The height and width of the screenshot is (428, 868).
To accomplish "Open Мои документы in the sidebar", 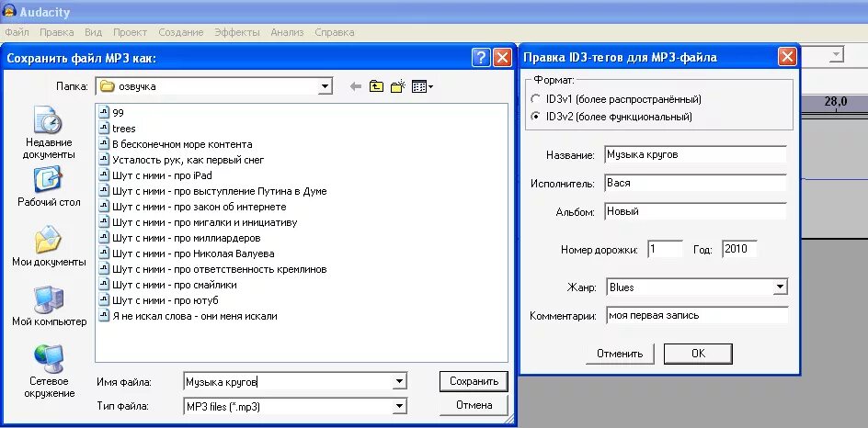I will [49, 246].
